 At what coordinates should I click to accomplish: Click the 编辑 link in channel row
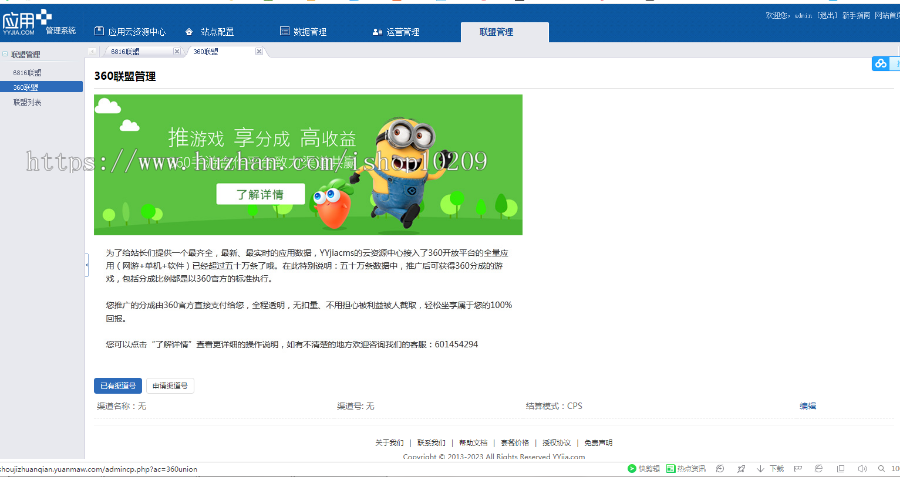[808, 406]
